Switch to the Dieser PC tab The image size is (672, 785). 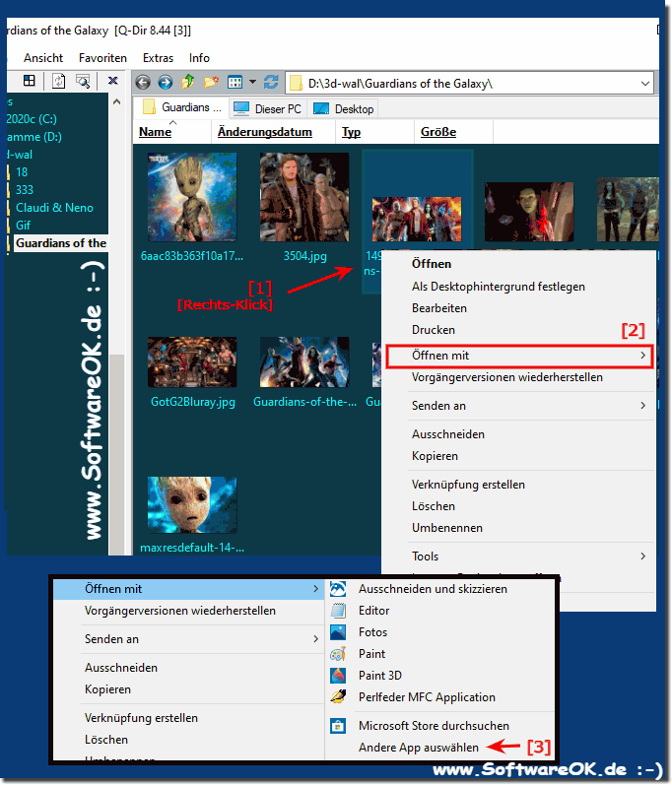(x=268, y=108)
